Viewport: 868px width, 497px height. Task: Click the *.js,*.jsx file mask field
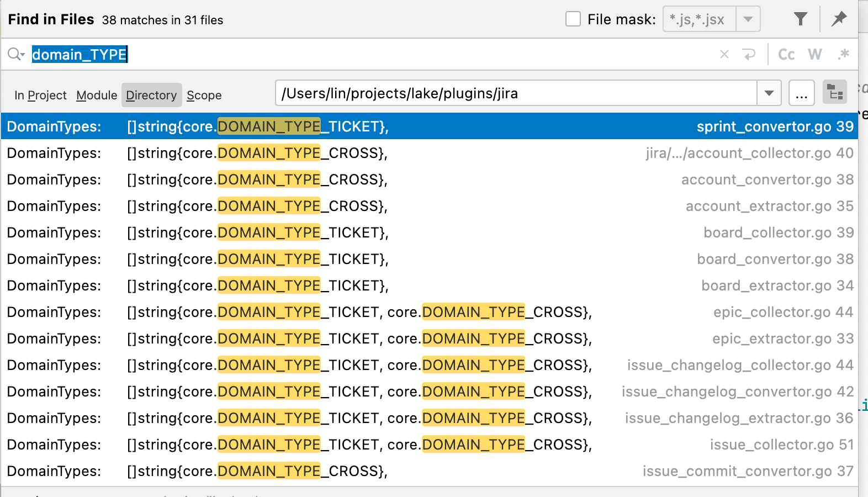(699, 19)
